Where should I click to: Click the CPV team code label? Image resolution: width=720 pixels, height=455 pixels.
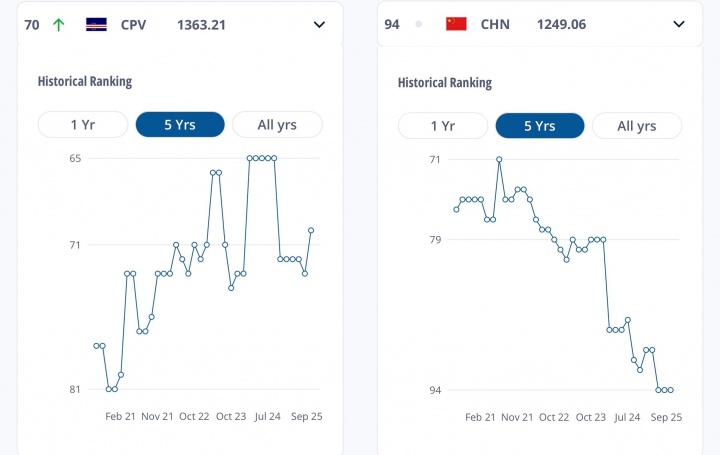(x=133, y=24)
